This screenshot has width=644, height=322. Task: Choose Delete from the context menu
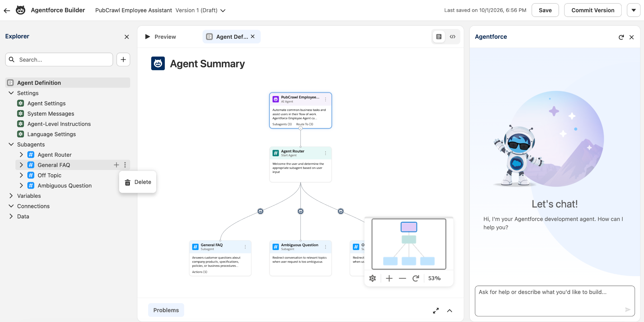[138, 182]
